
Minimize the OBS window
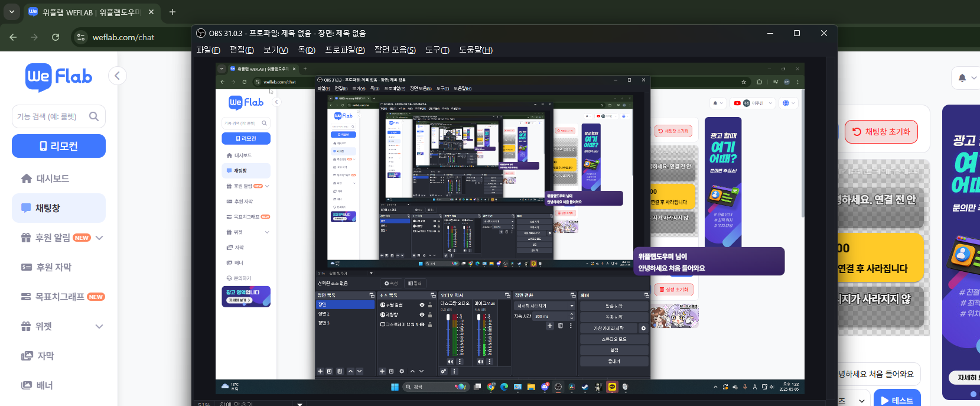770,33
